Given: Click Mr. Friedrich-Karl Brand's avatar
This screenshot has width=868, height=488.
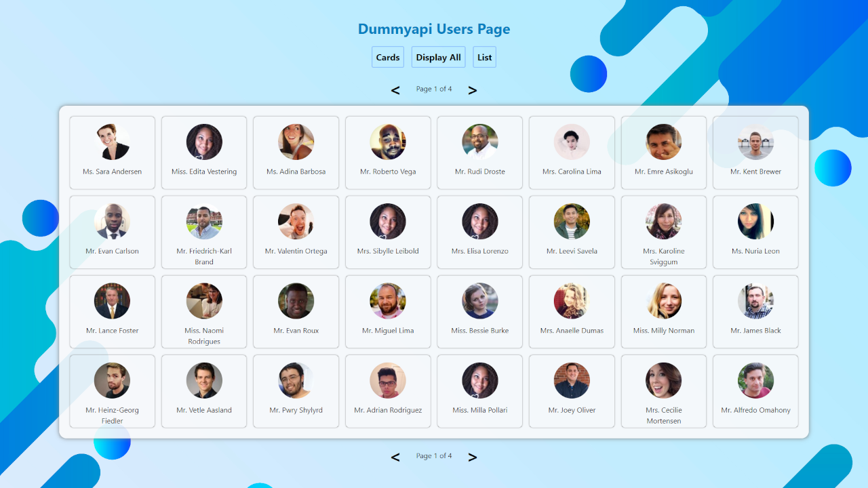Looking at the screenshot, I should pos(204,221).
